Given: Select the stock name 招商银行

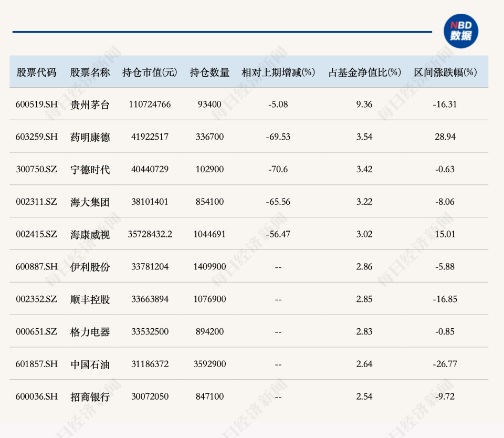Looking at the screenshot, I should pos(90,397).
